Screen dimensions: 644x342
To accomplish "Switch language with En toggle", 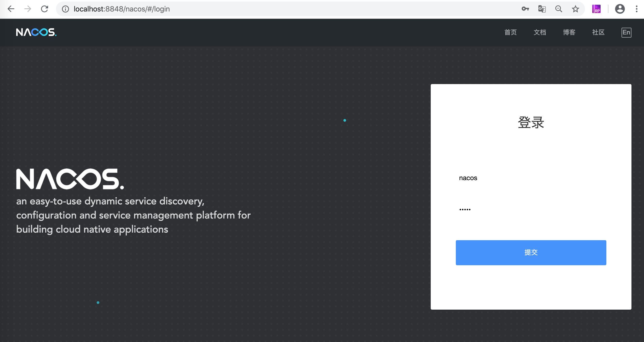I will [x=626, y=32].
